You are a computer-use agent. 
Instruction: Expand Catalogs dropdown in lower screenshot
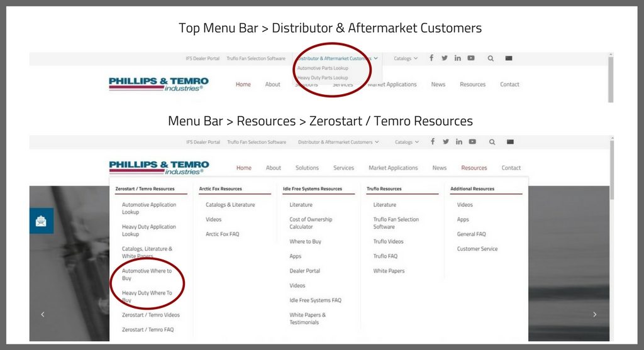click(x=407, y=142)
